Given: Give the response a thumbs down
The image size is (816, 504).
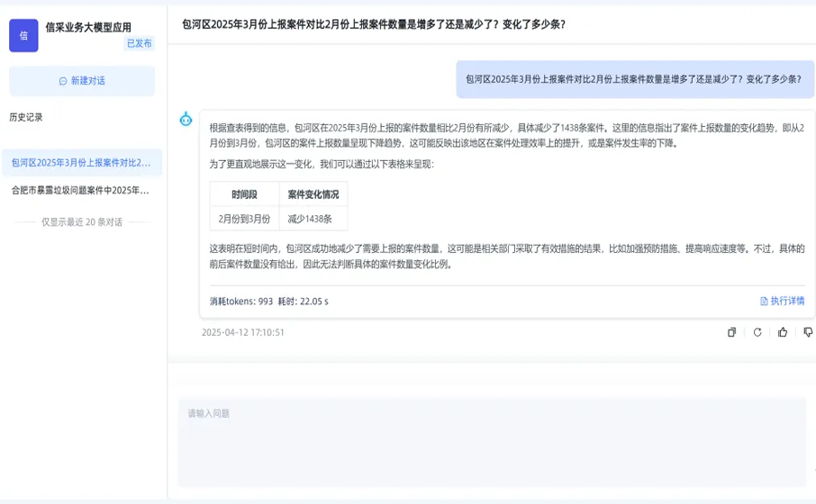Looking at the screenshot, I should 808,332.
